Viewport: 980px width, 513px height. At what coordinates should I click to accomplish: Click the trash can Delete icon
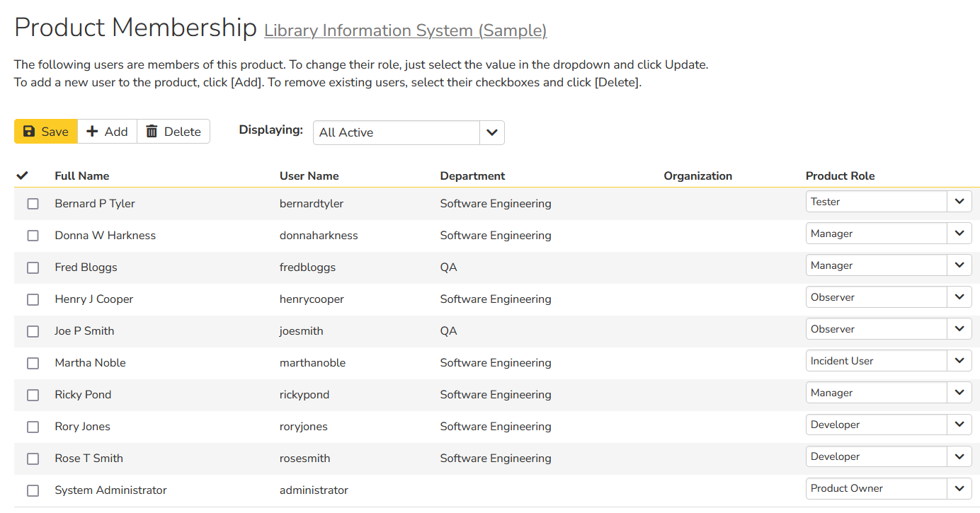tap(152, 132)
